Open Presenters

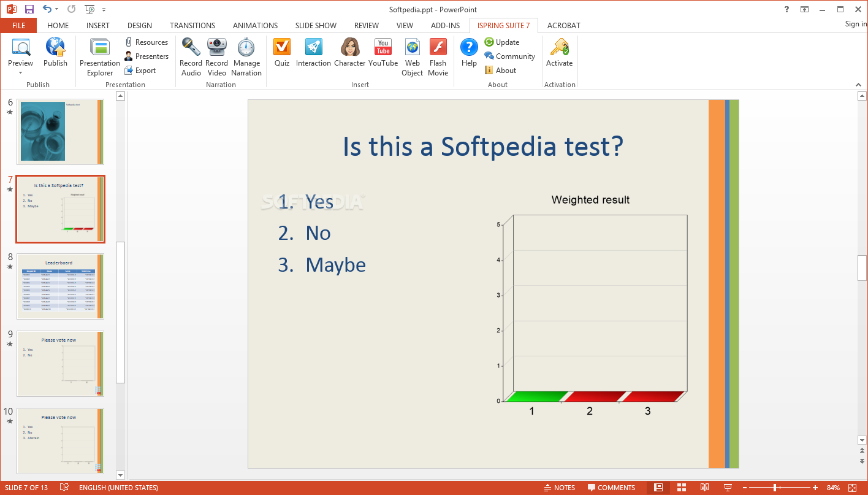(x=146, y=56)
